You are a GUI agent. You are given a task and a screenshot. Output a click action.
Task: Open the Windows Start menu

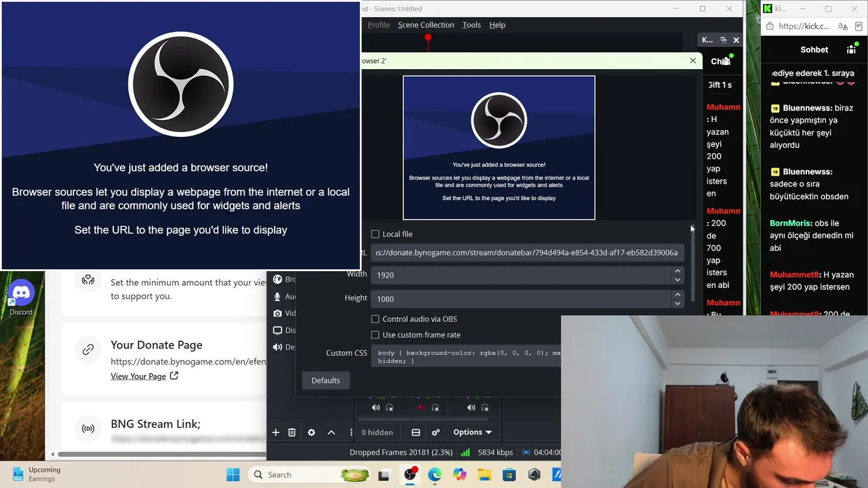point(233,474)
